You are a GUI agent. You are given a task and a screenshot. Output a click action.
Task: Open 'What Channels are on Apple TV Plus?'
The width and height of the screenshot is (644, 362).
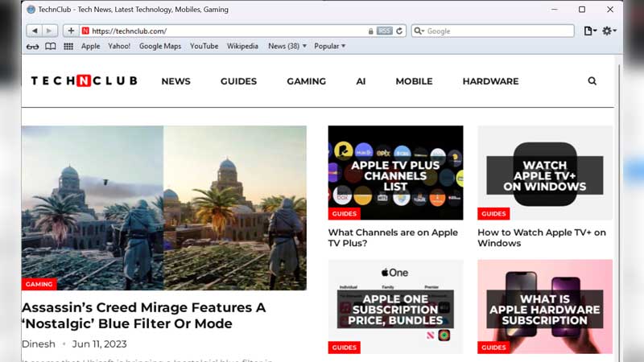click(x=393, y=237)
